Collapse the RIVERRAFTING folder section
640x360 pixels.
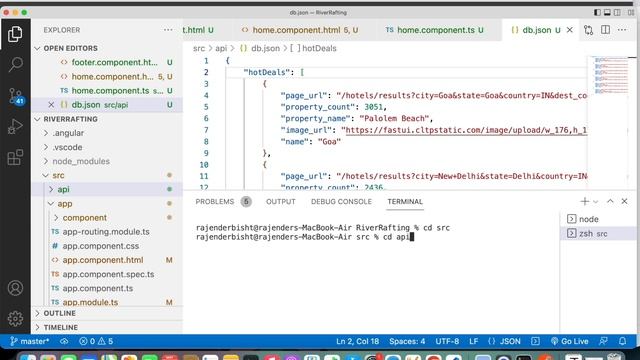[x=70, y=119]
